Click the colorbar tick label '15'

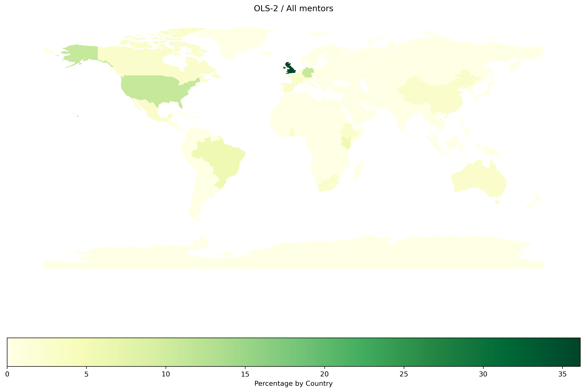pyautogui.click(x=245, y=374)
